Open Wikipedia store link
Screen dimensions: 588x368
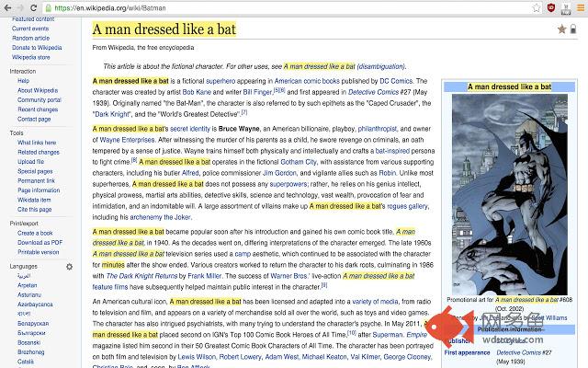click(x=30, y=57)
